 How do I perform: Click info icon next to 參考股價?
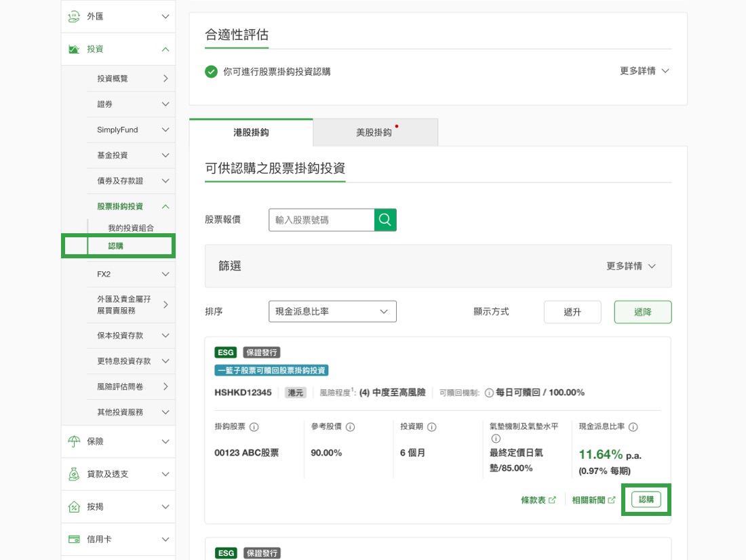351,427
